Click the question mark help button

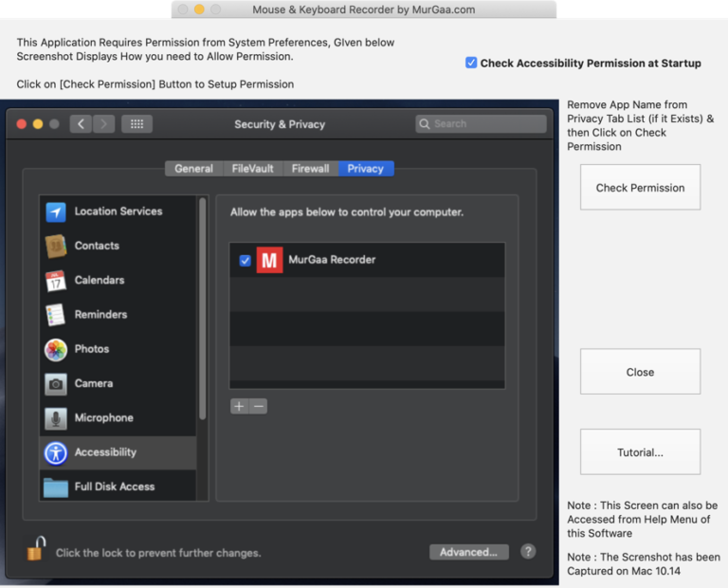pos(528,552)
